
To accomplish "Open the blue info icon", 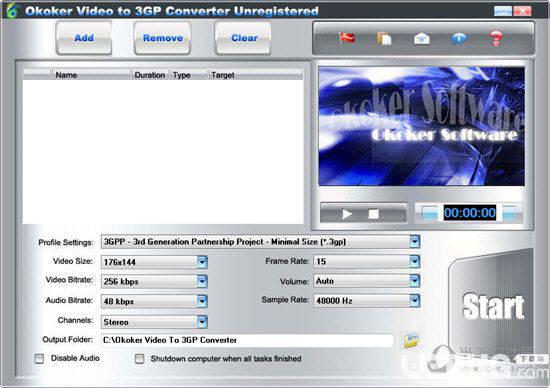I will pyautogui.click(x=459, y=38).
